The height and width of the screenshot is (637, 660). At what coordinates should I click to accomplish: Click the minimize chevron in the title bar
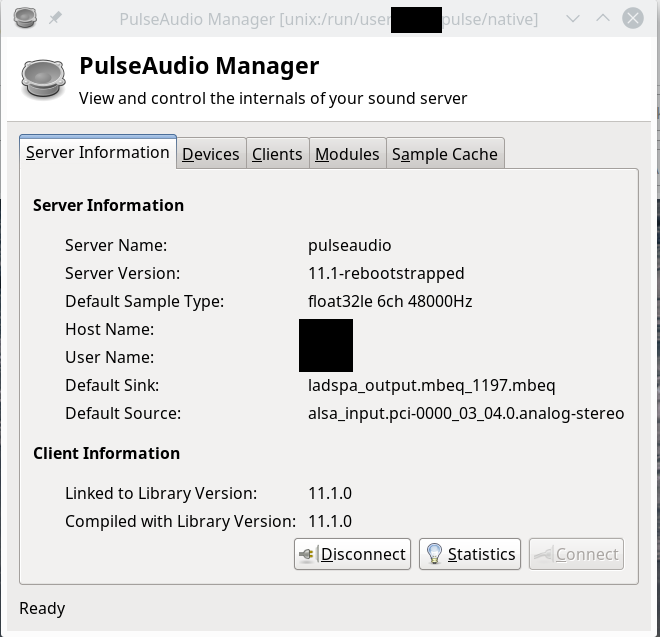[573, 19]
